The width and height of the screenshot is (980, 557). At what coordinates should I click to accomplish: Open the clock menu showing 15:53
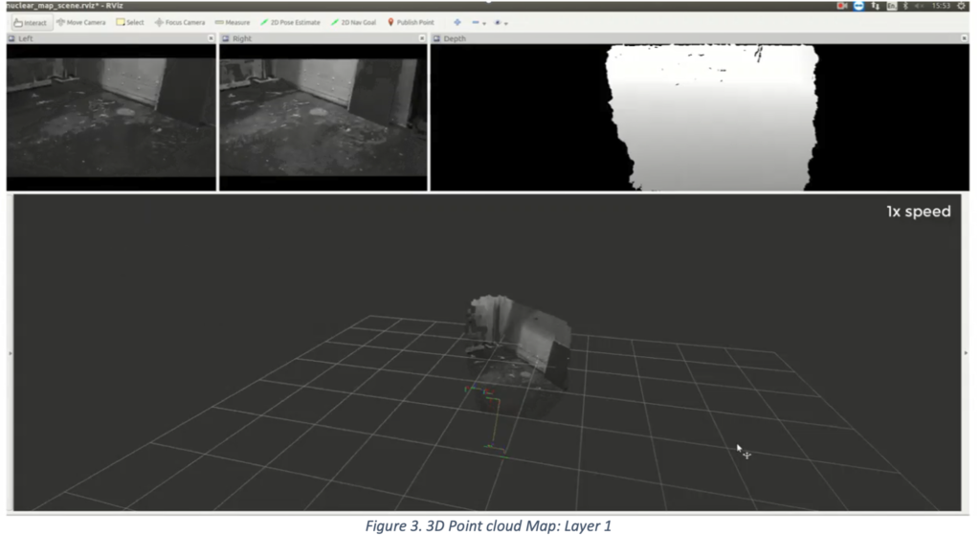click(941, 6)
